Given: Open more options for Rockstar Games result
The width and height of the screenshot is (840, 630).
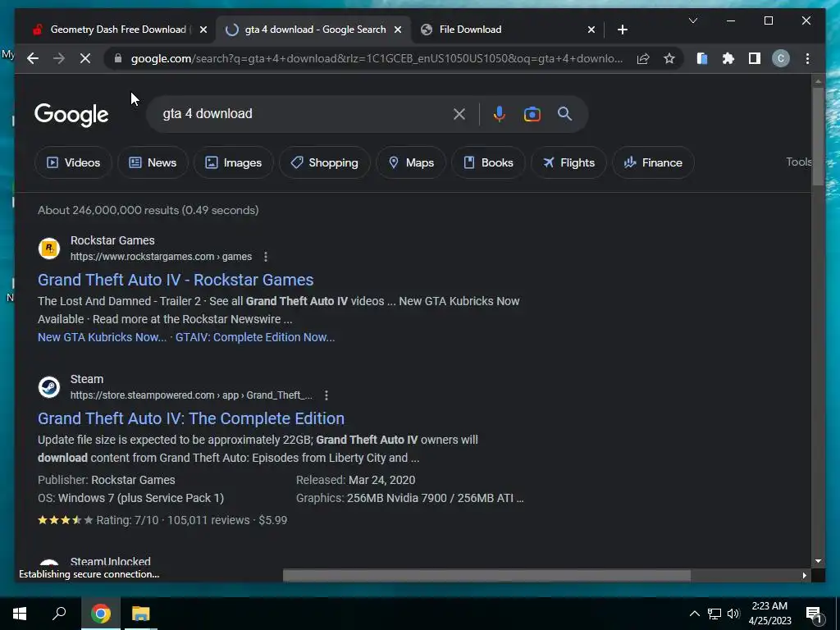Looking at the screenshot, I should click(x=266, y=257).
